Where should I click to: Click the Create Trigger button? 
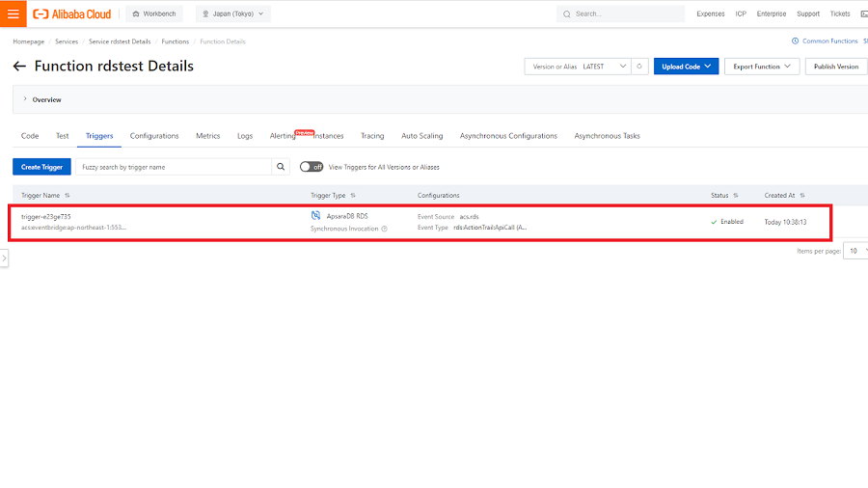point(41,167)
